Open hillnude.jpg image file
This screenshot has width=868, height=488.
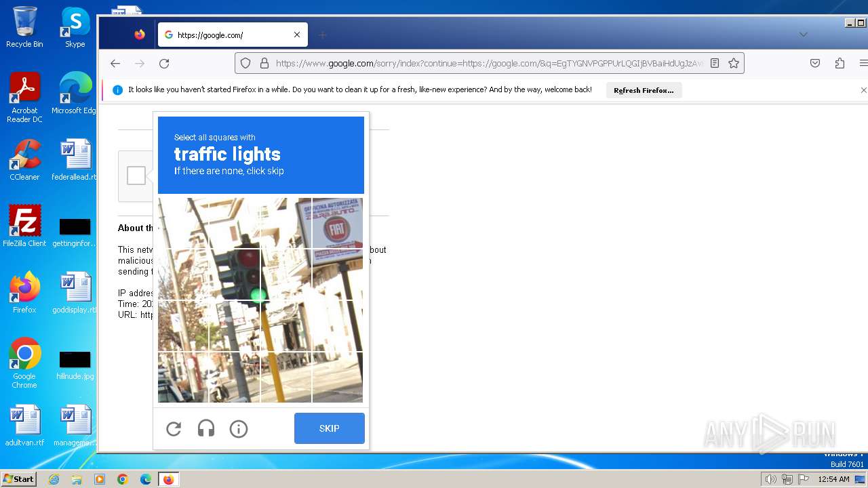75,365
